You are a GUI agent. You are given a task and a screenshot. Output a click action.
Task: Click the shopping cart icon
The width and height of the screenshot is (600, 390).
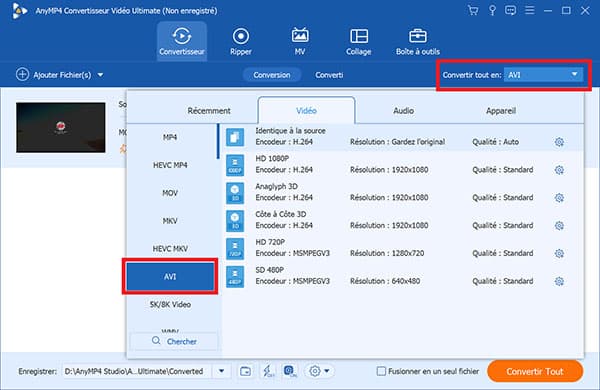tap(473, 10)
